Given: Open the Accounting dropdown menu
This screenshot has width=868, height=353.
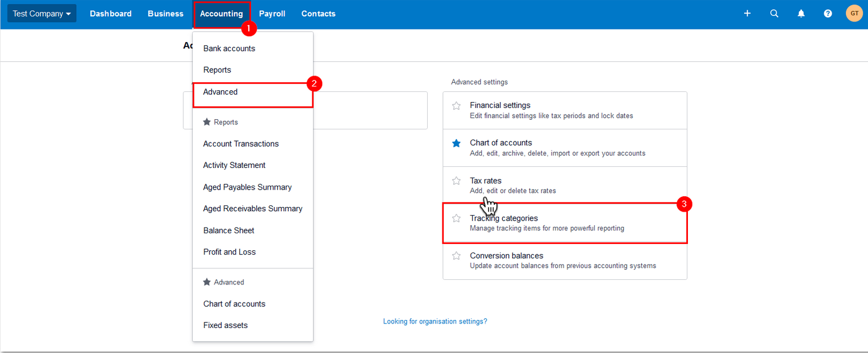Looking at the screenshot, I should [x=221, y=14].
